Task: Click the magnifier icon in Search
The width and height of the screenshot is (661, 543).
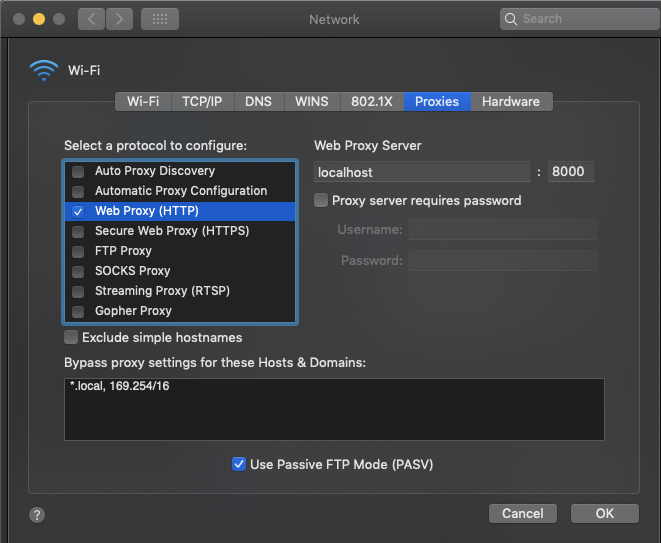Action: 511,19
